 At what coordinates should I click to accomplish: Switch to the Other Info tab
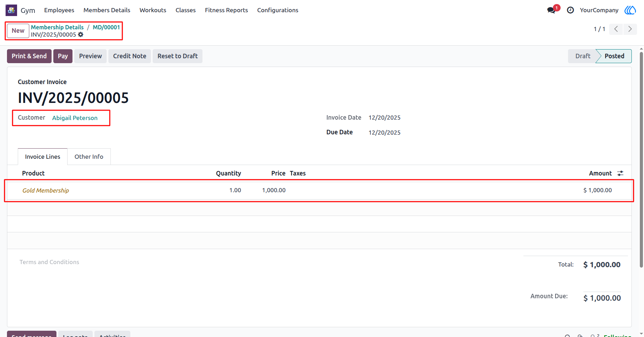point(89,157)
